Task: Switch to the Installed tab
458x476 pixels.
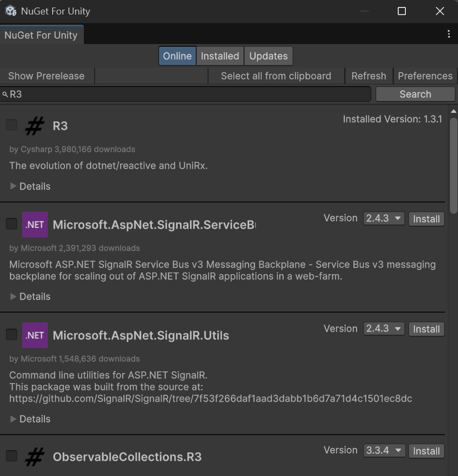Action: point(220,56)
